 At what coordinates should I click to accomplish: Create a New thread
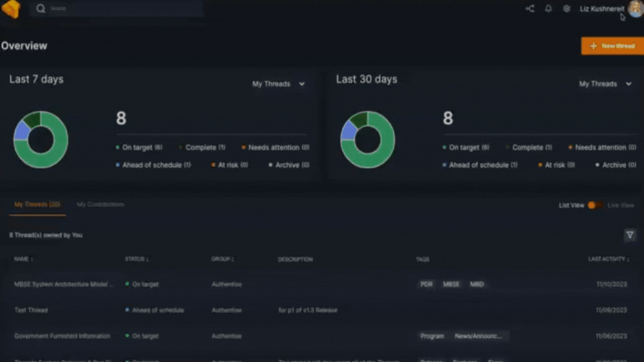click(x=613, y=46)
